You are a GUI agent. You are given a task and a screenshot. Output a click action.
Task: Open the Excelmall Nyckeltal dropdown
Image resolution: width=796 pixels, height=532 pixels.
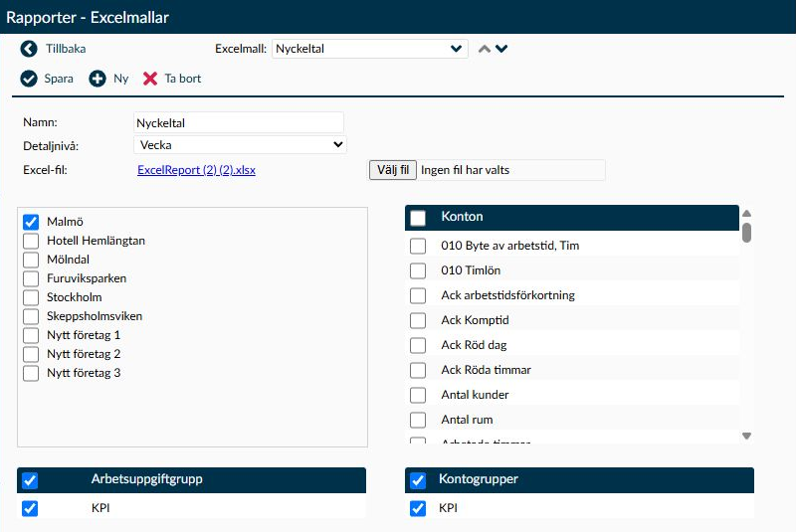click(x=369, y=49)
